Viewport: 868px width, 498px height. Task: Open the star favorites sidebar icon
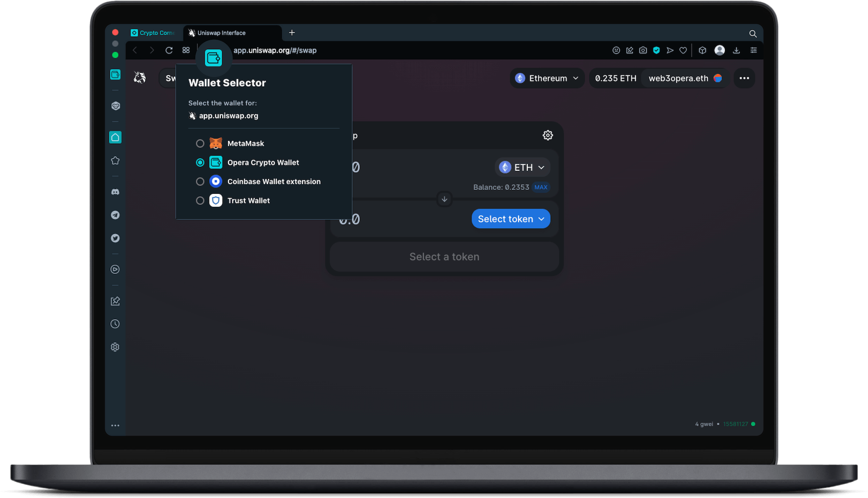[x=115, y=161]
